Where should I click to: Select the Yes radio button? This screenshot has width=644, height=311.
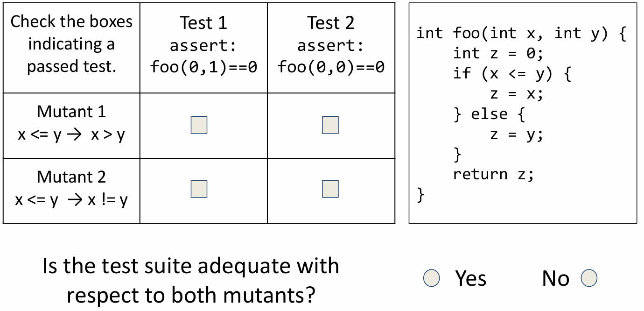pyautogui.click(x=431, y=278)
